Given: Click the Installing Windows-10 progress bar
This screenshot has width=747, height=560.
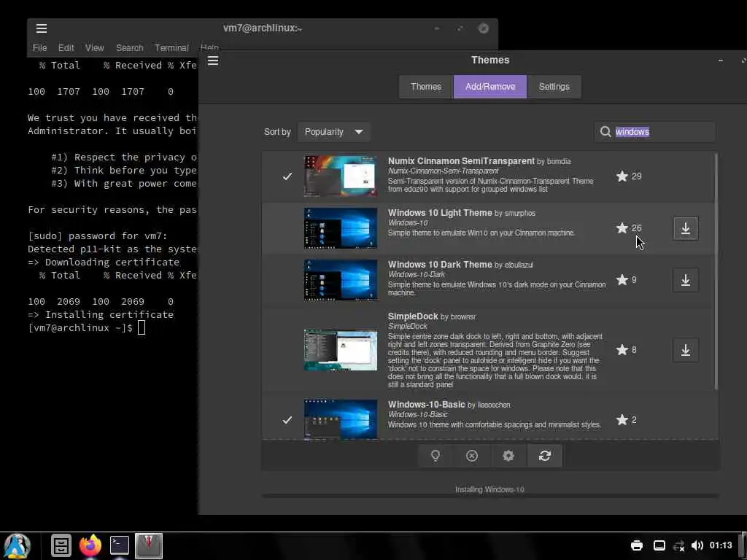Looking at the screenshot, I should pos(489,496).
